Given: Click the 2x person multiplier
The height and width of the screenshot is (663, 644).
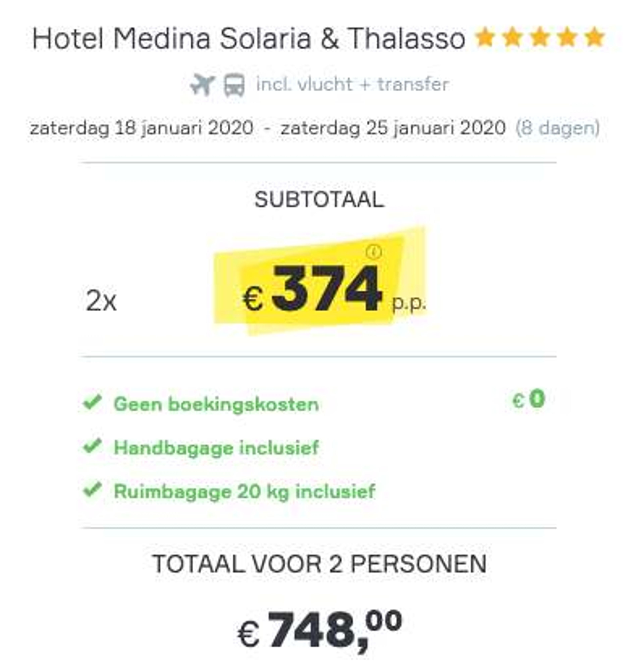Looking at the screenshot, I should pos(101,301).
